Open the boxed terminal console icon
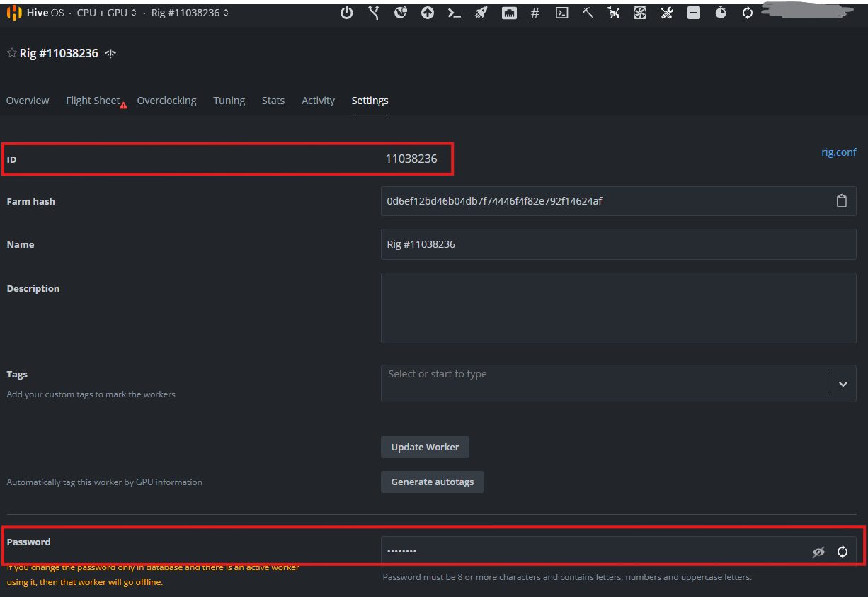The image size is (868, 597). coord(561,13)
